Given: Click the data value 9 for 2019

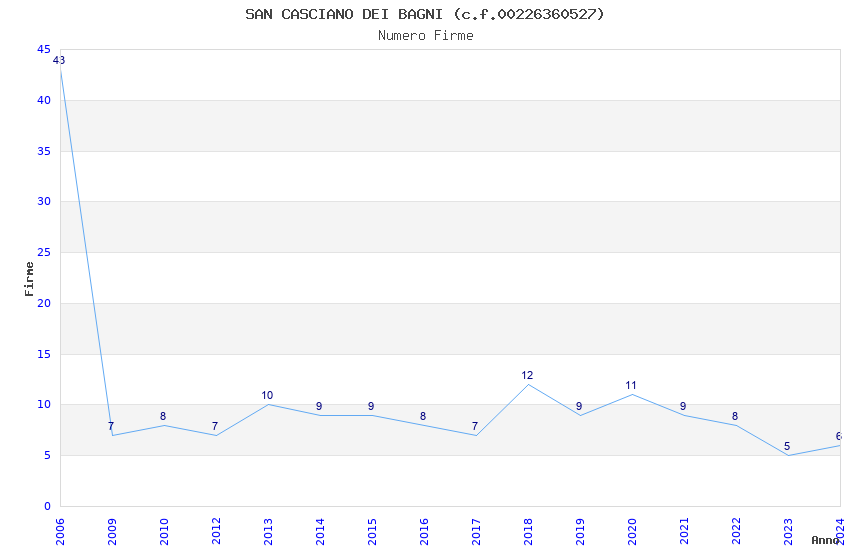Looking at the screenshot, I should 579,406.
